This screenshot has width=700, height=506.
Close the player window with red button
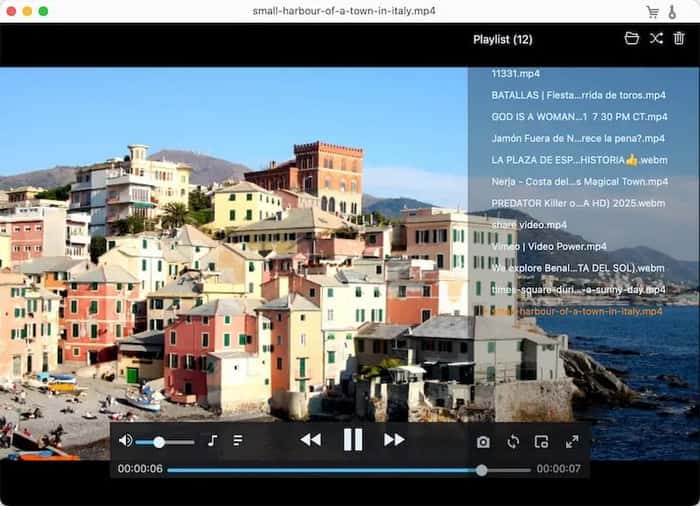(11, 11)
